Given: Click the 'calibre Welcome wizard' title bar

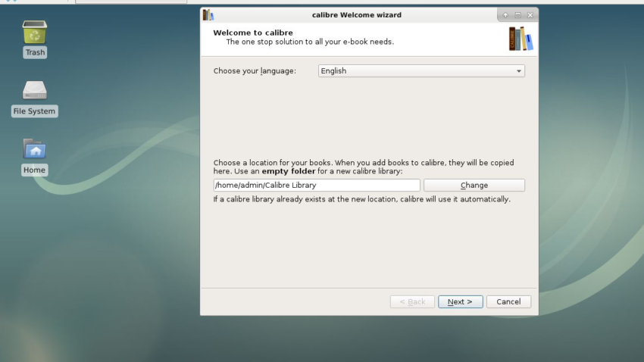Looking at the screenshot, I should tap(357, 15).
